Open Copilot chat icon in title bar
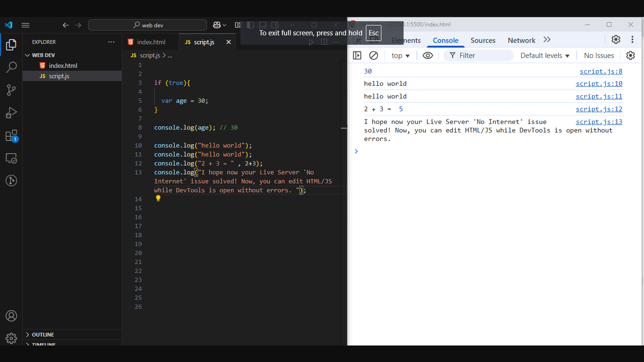Screen dimensions: 644x362 point(217,25)
